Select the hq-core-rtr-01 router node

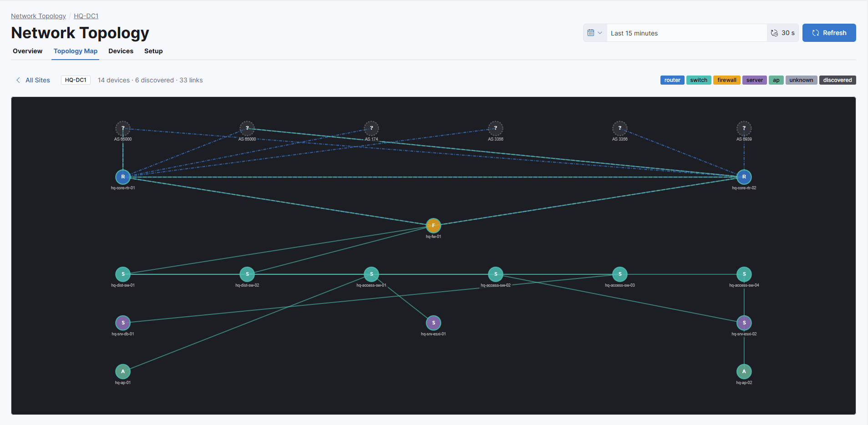tap(123, 177)
